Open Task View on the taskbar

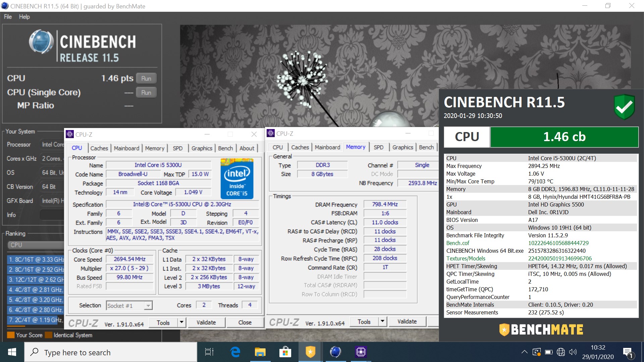[x=209, y=352]
